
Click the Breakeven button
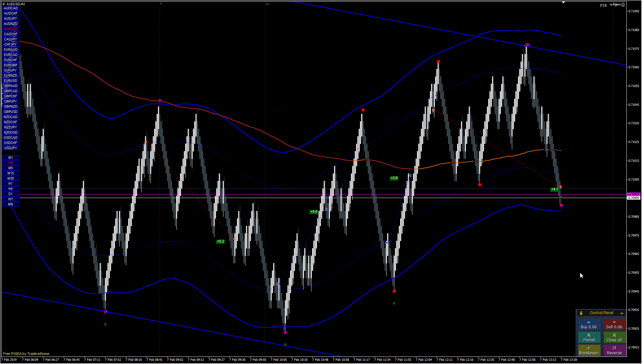tap(589, 351)
